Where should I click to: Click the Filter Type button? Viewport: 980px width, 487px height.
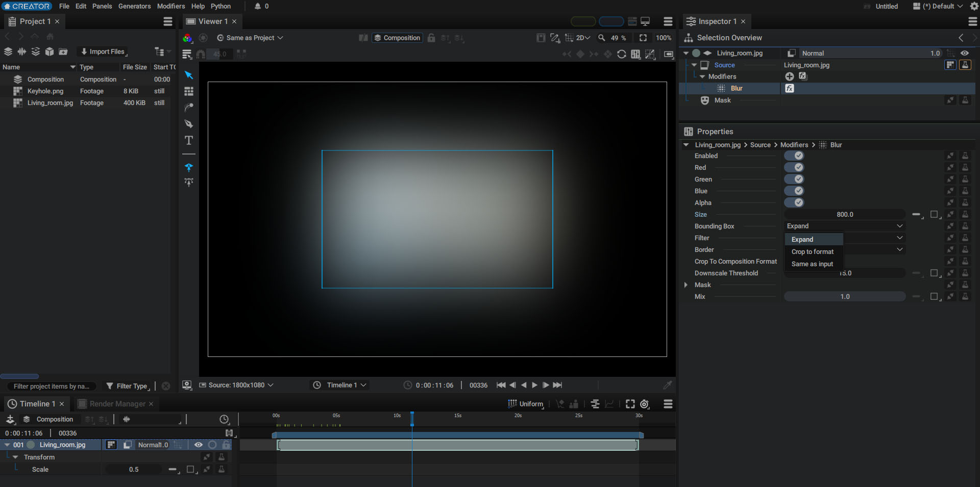(x=128, y=386)
